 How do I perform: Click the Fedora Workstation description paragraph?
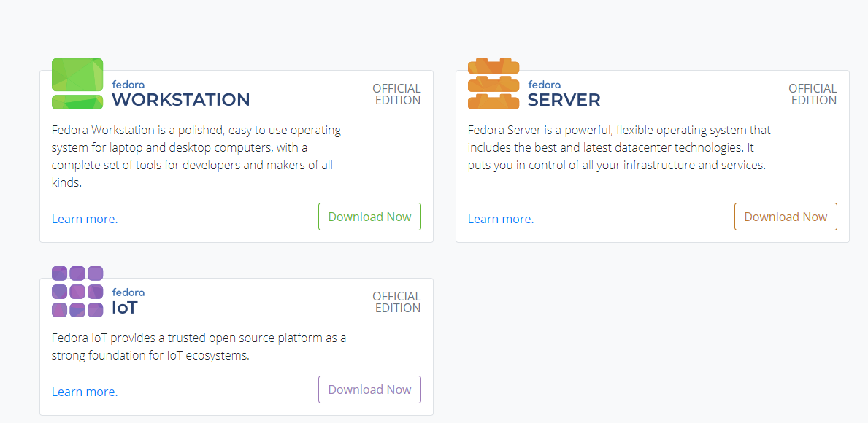tap(196, 156)
